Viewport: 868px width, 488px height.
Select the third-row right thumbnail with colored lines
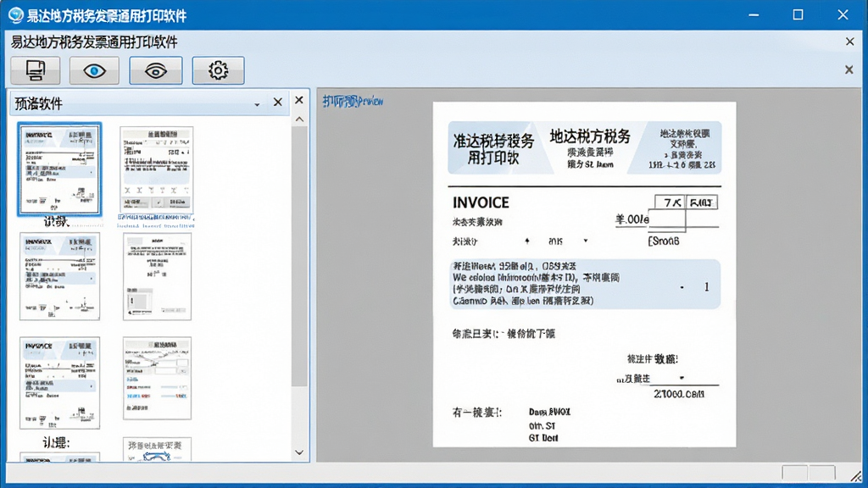click(x=157, y=379)
